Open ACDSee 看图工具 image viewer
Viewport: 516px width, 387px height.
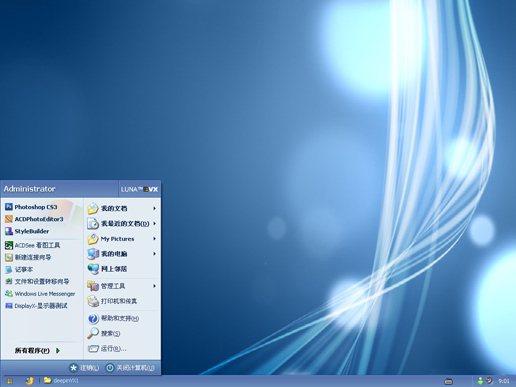pos(33,245)
